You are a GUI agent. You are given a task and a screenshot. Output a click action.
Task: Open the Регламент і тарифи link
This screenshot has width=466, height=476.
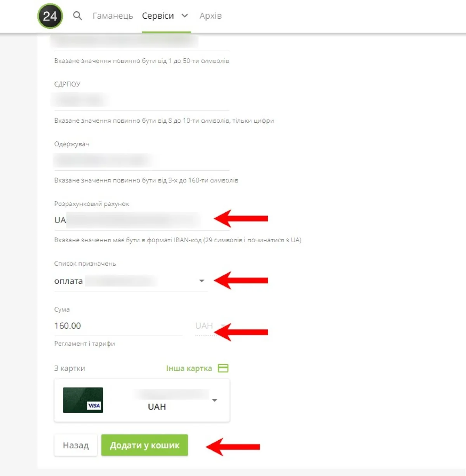point(85,344)
